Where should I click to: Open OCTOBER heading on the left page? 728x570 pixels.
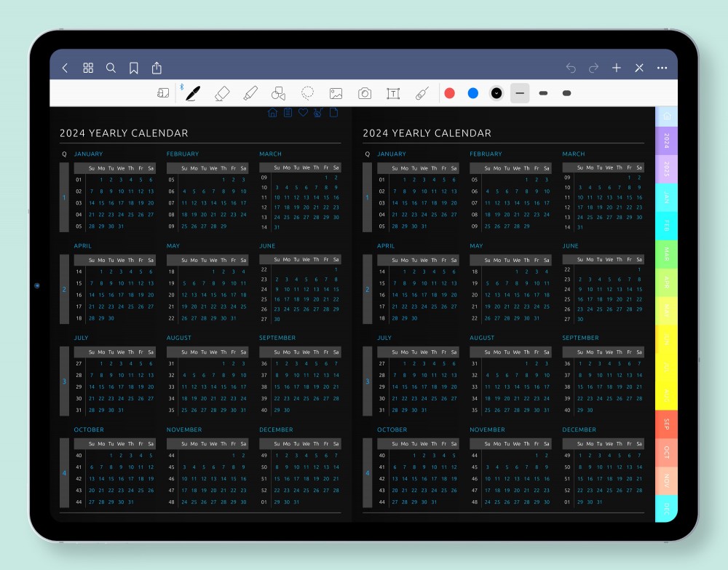(x=89, y=430)
